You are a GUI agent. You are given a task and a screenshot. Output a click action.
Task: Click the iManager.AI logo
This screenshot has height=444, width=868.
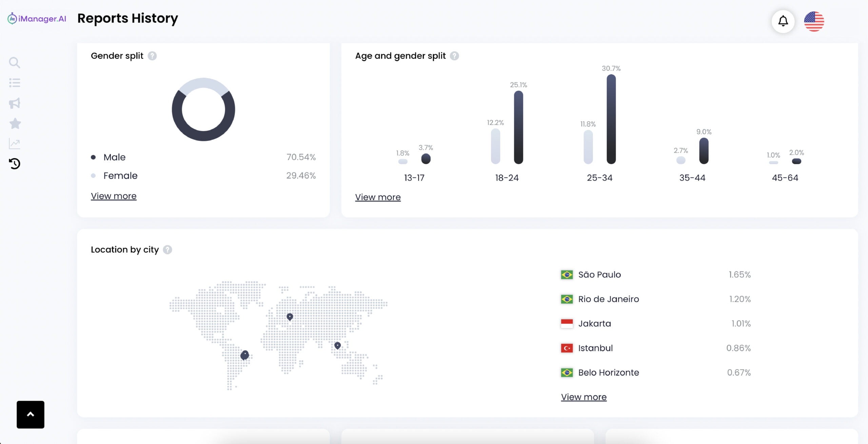point(37,19)
